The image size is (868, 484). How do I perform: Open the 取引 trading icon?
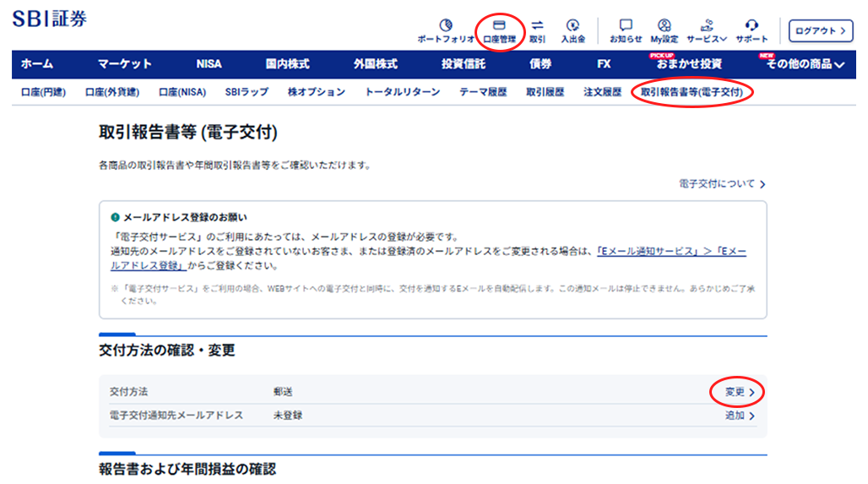537,30
